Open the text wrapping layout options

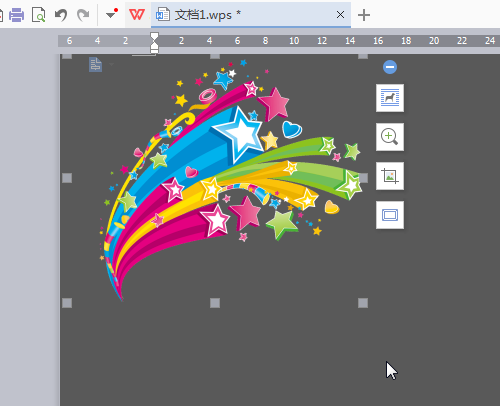tap(390, 98)
